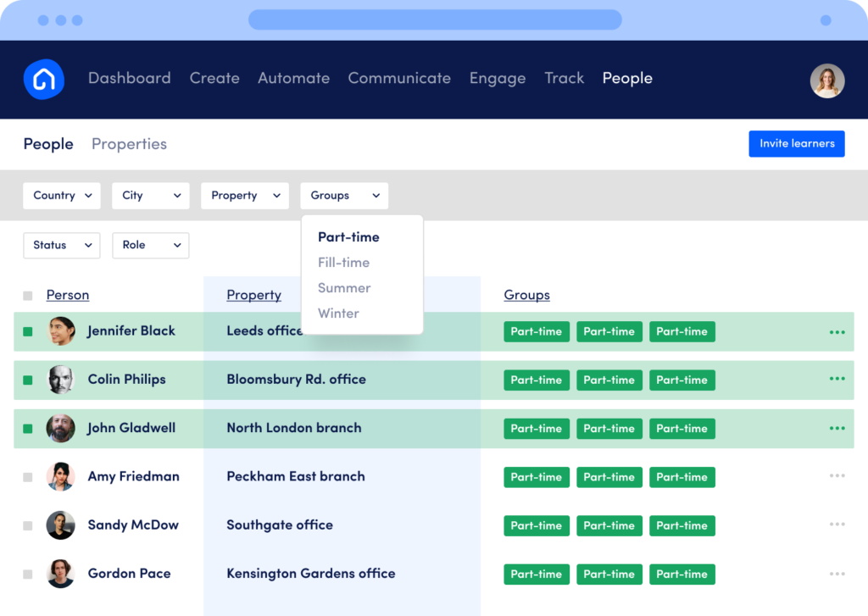Click the blue house logo icon
The height and width of the screenshot is (616, 868).
[x=44, y=80]
